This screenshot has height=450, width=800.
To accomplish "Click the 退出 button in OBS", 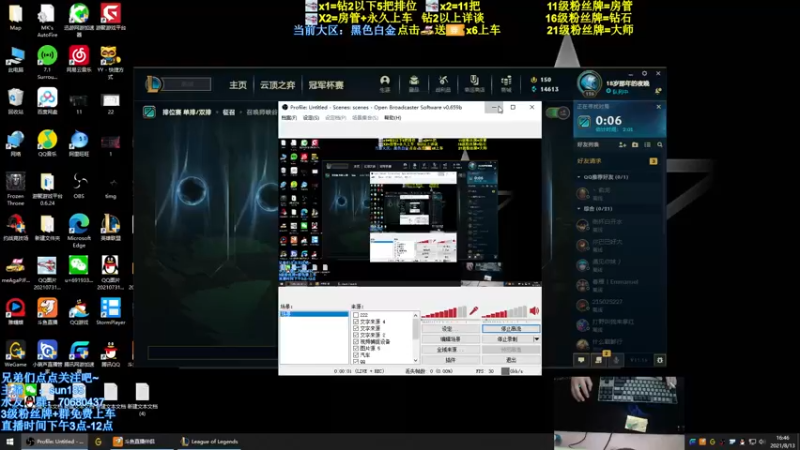I will point(511,360).
